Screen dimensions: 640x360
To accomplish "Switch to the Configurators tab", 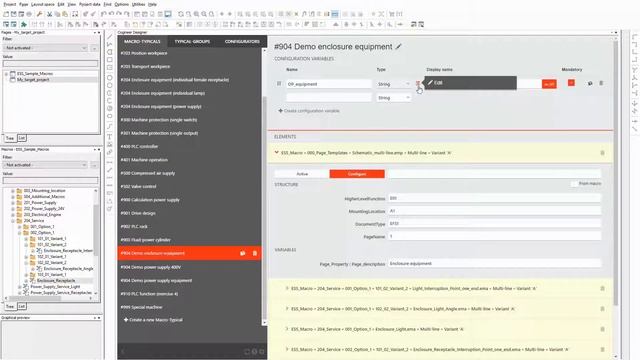I will click(x=242, y=41).
